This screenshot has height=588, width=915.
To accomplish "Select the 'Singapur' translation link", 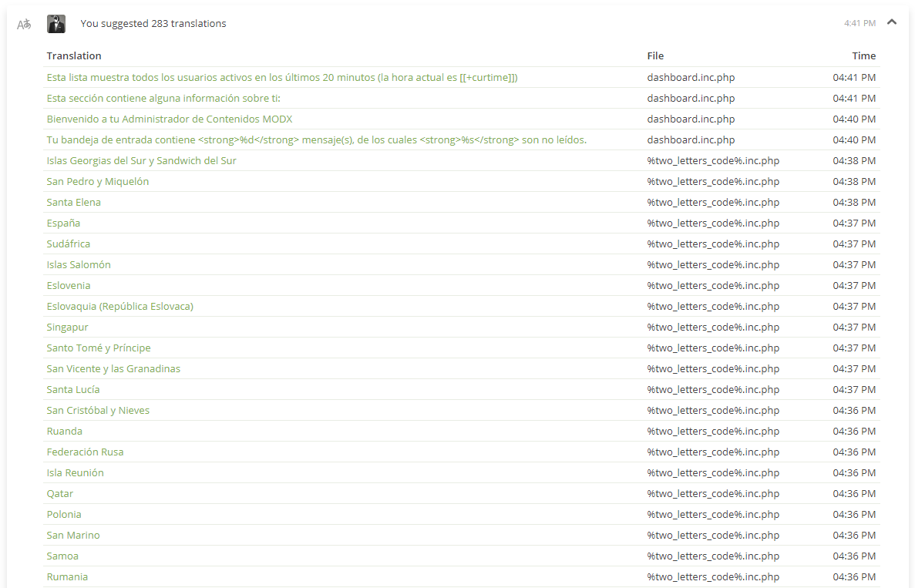I will point(67,327).
